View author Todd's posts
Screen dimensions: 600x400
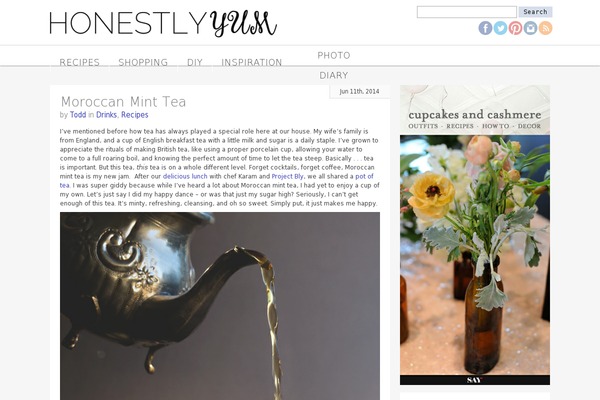click(x=78, y=115)
